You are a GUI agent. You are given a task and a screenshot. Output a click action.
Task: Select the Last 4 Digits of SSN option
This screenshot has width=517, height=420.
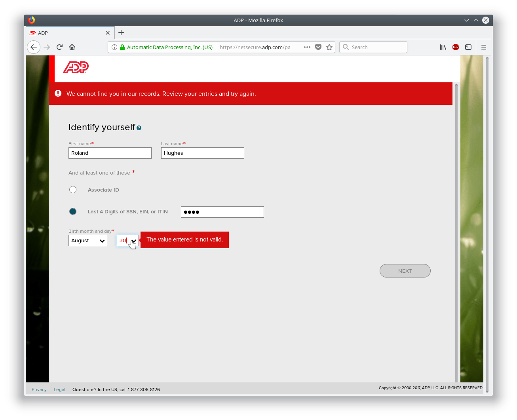(73, 211)
